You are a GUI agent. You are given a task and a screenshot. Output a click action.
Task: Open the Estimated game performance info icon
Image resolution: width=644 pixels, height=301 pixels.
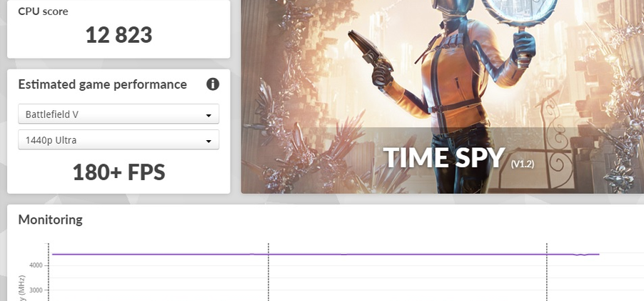coord(212,84)
